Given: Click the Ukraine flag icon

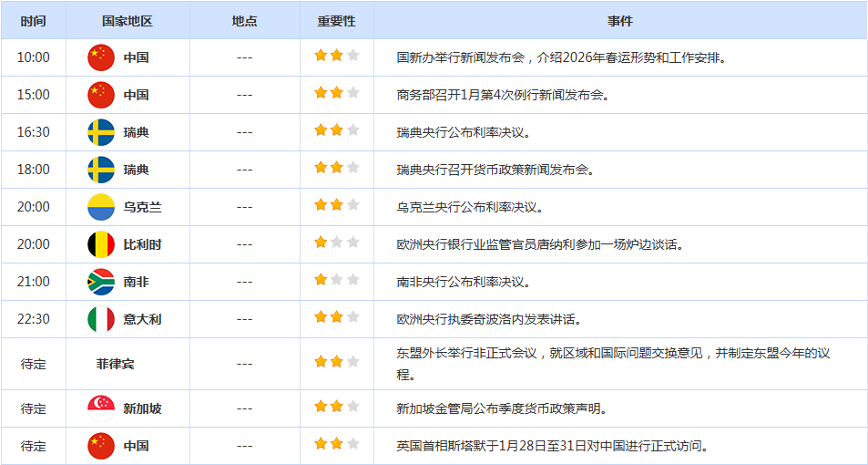Looking at the screenshot, I should [101, 207].
